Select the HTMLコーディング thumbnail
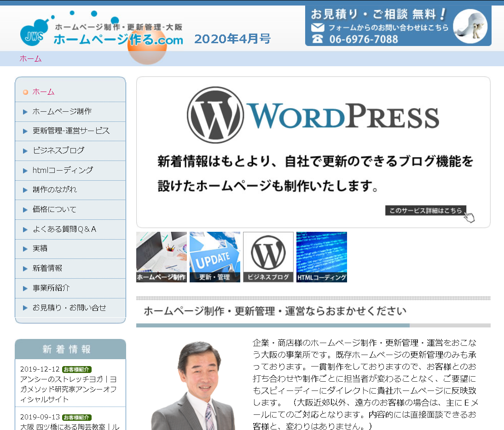Viewport: 504px width, 430px height. 322,257
